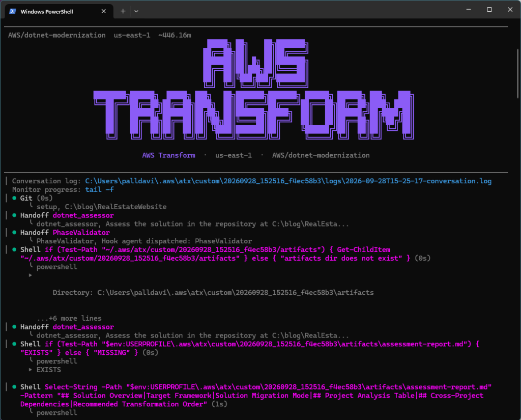Viewport: 521px width, 420px height.
Task: Click the green bullet of first dotnet_assessor handoff
Action: pyautogui.click(x=14, y=215)
